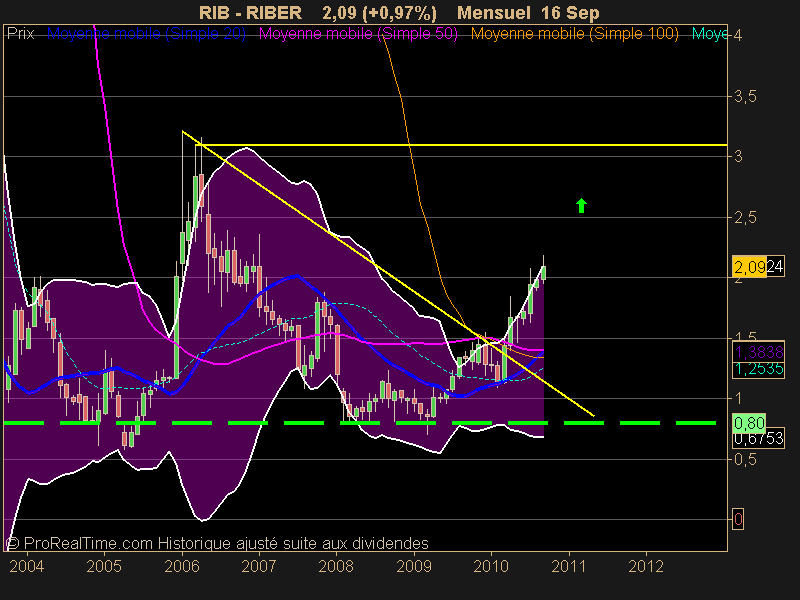
Task: Click the "2,5" price axis label
Action: (745, 218)
